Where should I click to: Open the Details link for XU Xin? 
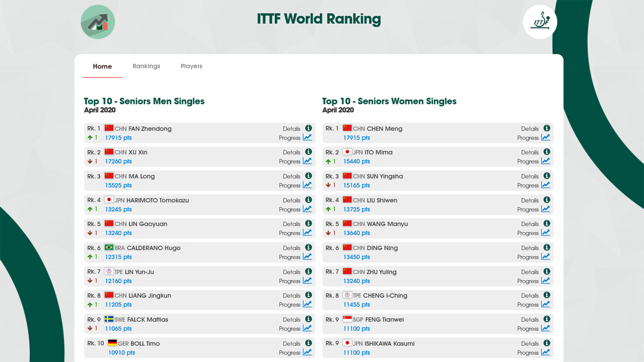292,152
